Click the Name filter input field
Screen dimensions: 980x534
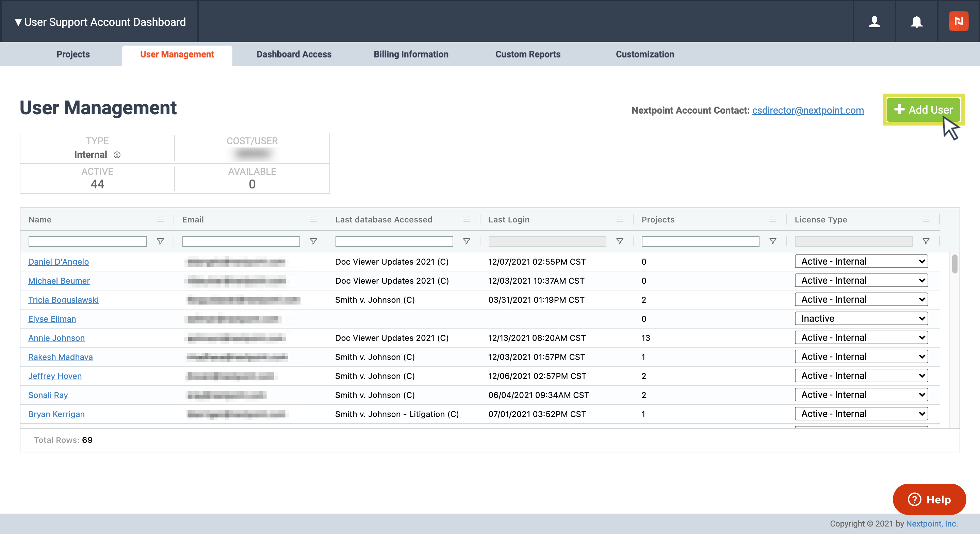coord(87,241)
